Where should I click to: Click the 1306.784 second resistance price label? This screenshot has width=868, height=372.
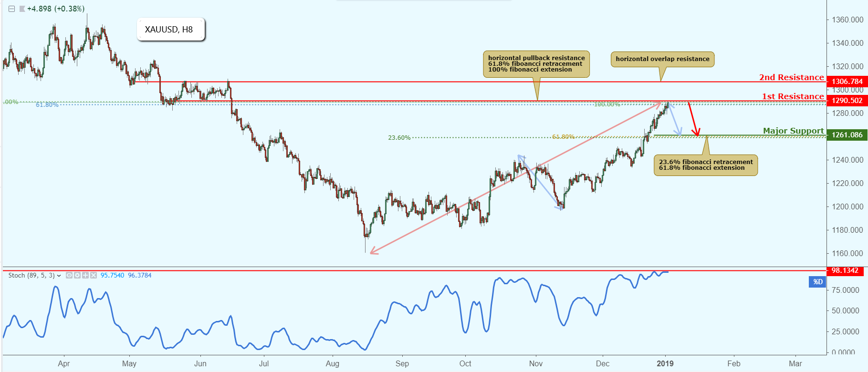click(847, 82)
